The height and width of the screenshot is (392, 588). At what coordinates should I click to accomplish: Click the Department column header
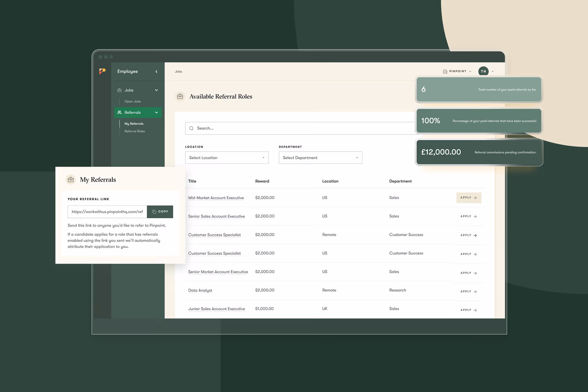pos(400,181)
